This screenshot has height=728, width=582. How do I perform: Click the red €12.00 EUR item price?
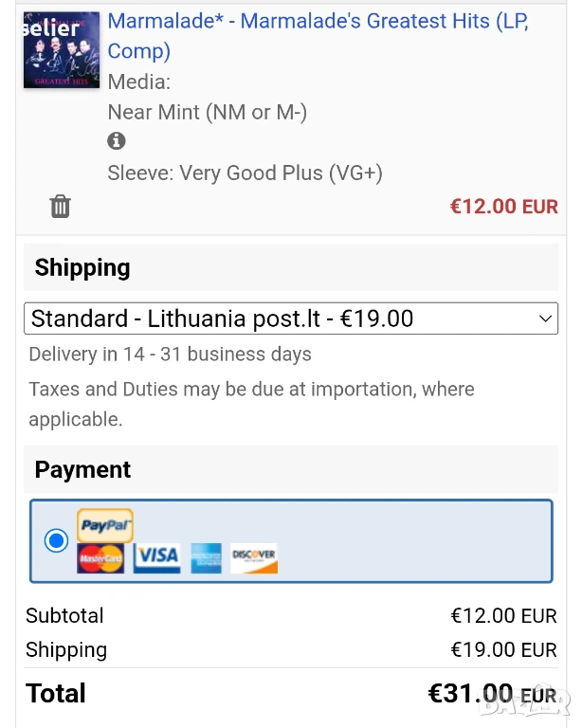[x=503, y=206]
